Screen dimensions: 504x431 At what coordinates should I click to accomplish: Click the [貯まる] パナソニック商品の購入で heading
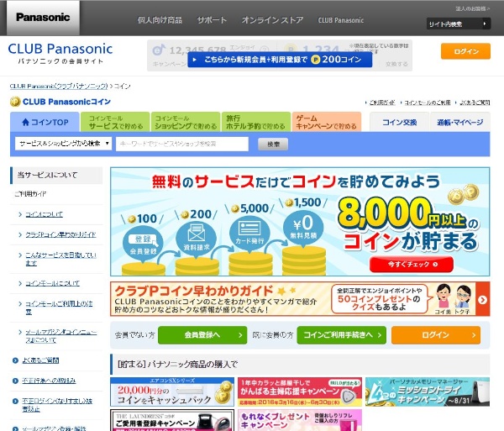coord(300,365)
